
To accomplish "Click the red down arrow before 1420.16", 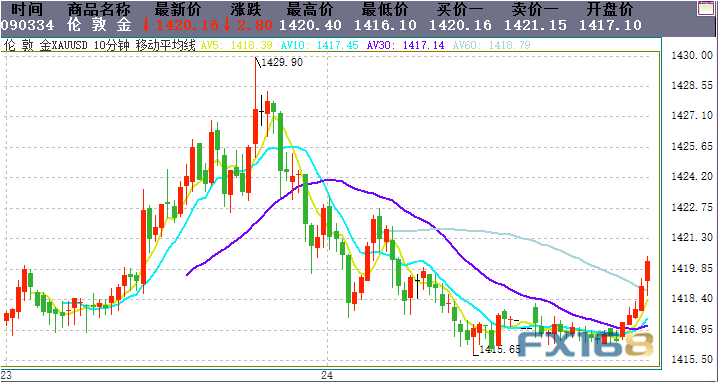I will tap(146, 25).
